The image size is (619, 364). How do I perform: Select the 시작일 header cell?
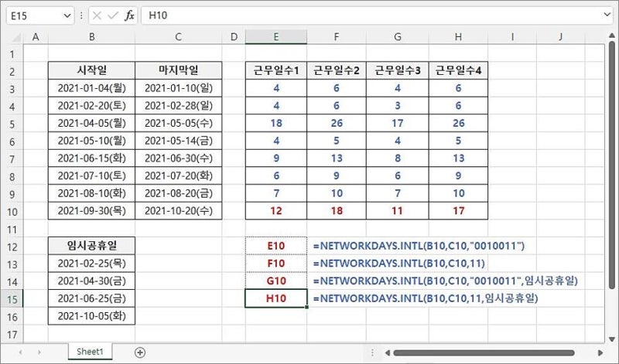91,70
